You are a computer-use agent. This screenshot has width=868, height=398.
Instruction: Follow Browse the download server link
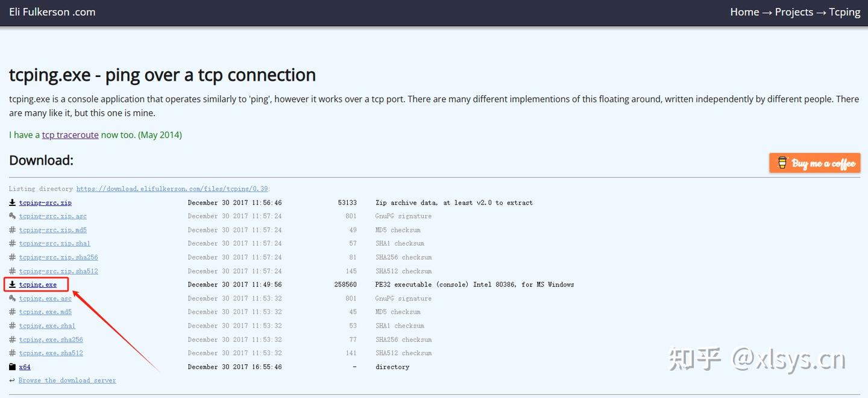(x=67, y=381)
